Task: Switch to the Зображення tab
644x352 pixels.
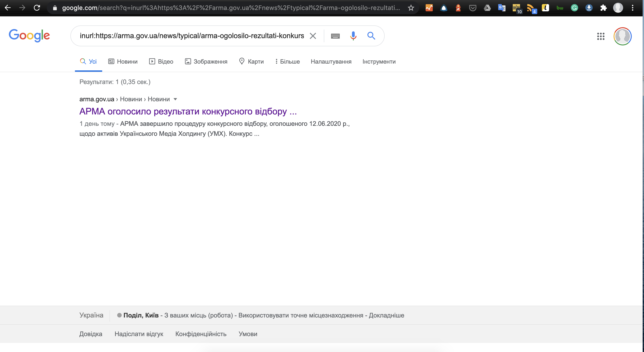Action: tap(206, 62)
